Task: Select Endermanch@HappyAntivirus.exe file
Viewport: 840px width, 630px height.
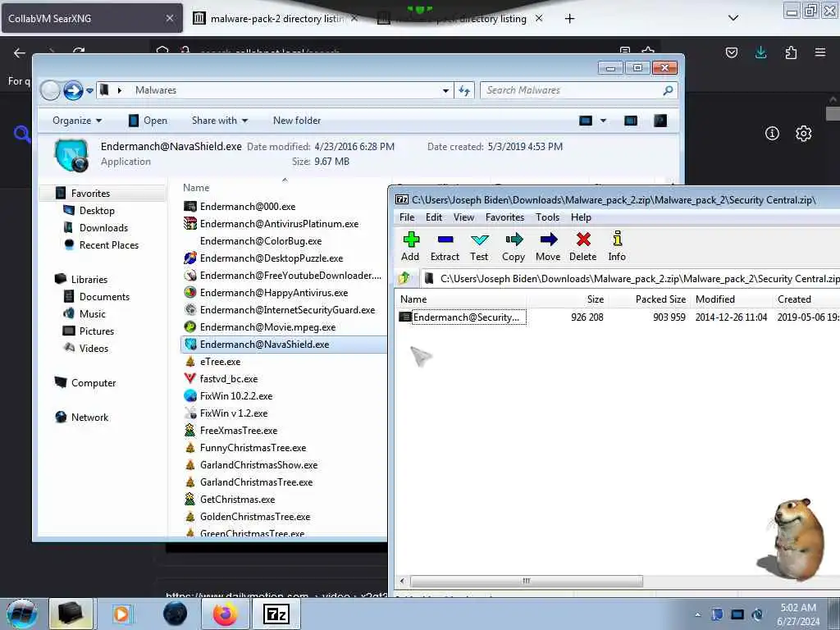Action: coord(266,293)
